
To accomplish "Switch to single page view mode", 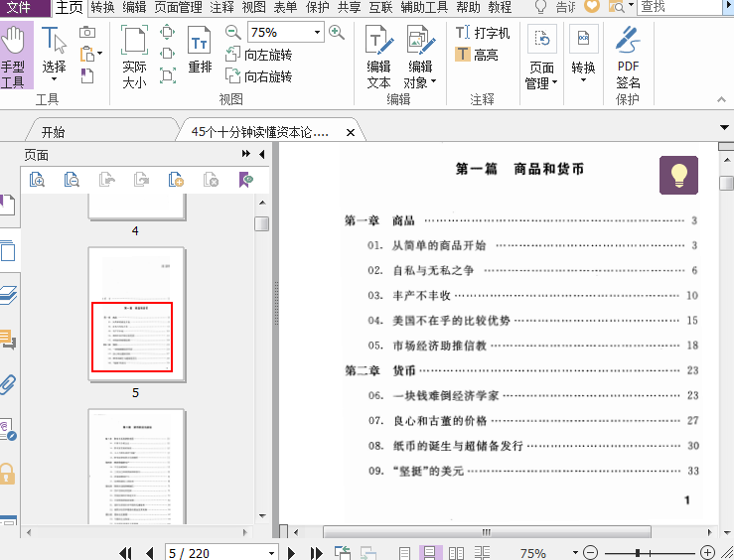I will (x=405, y=553).
